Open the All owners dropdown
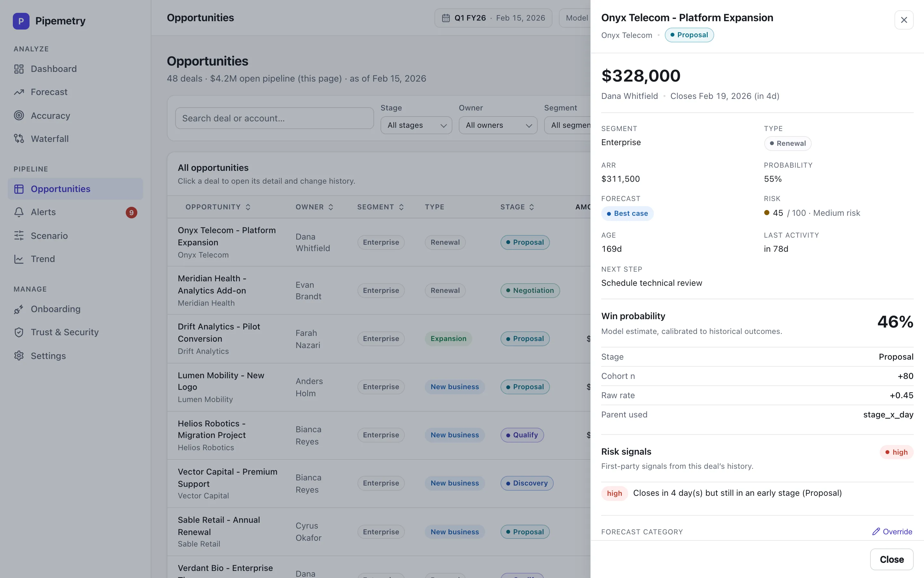 click(x=498, y=125)
